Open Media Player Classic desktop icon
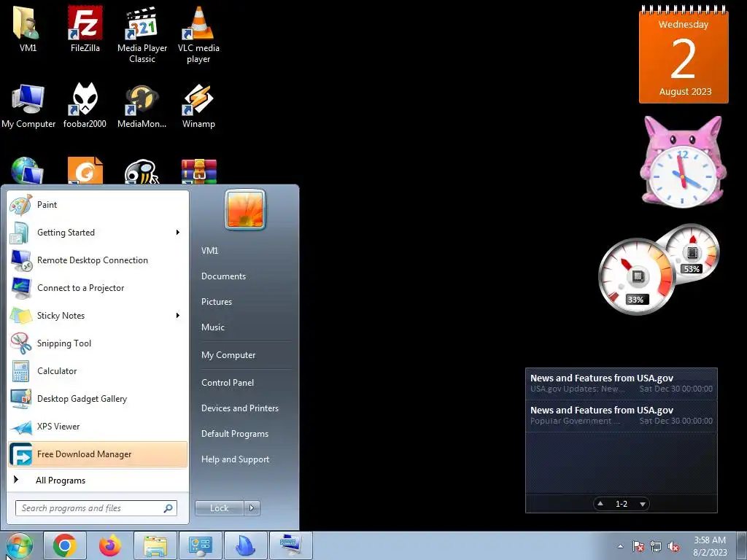Image resolution: width=747 pixels, height=560 pixels. click(142, 34)
